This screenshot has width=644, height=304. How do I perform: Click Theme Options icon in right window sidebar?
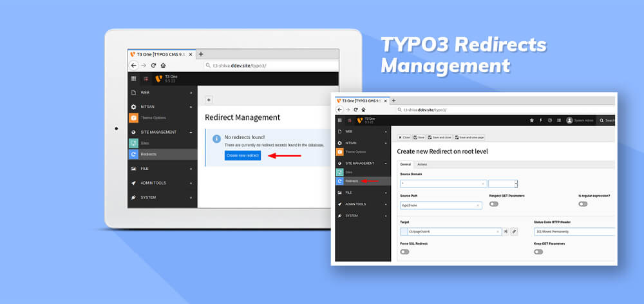click(339, 152)
